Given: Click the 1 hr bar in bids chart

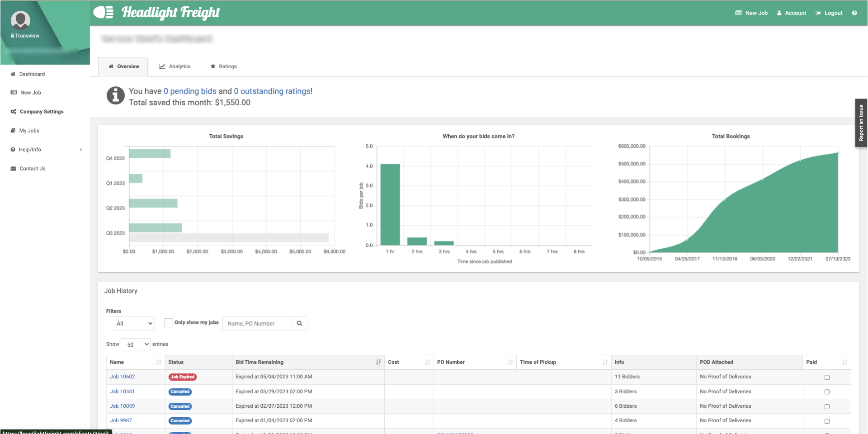Looking at the screenshot, I should (x=390, y=205).
